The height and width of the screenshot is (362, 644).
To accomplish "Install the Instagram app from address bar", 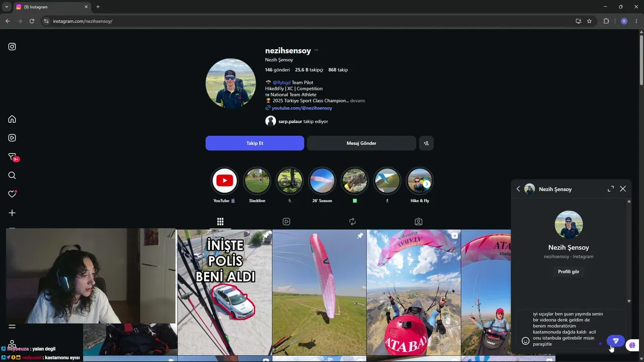I will 578,21.
